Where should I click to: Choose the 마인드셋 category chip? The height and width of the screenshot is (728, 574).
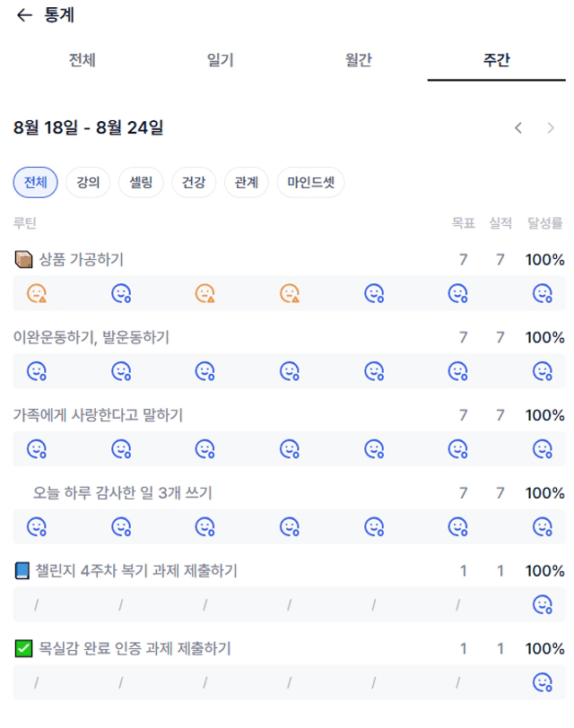310,182
